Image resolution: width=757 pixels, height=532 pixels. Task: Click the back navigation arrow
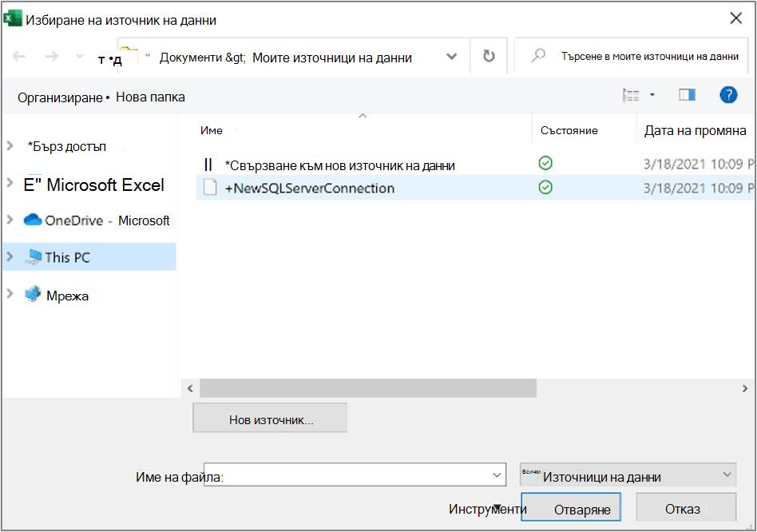(19, 57)
